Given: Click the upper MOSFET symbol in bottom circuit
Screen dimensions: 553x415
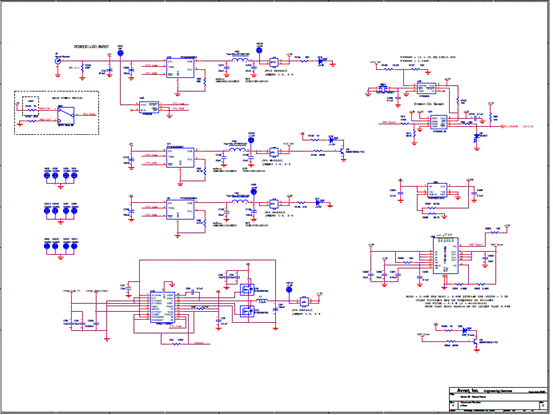Looking at the screenshot, I should pyautogui.click(x=247, y=290).
